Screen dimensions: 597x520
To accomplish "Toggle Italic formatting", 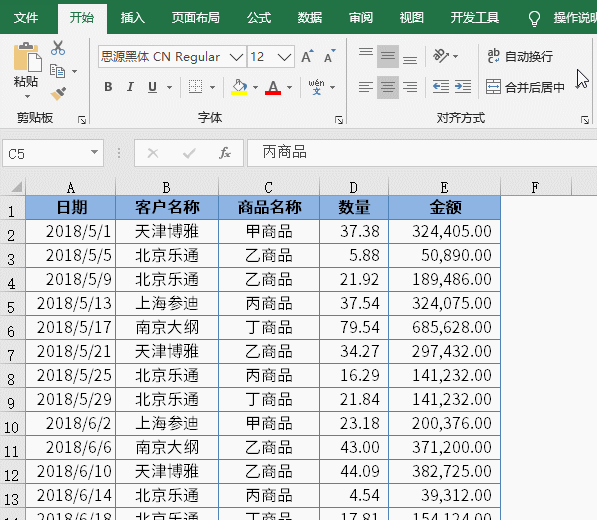I will [130, 87].
